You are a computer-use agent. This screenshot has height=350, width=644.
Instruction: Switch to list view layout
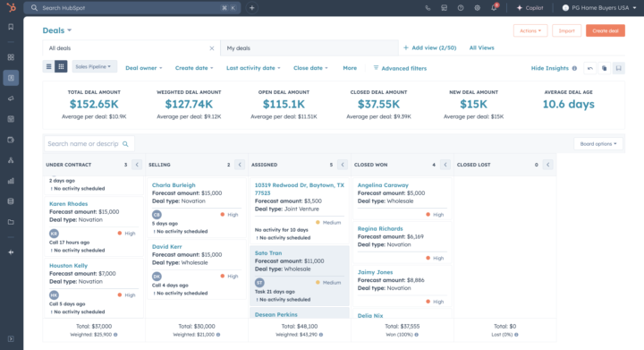[x=48, y=66]
